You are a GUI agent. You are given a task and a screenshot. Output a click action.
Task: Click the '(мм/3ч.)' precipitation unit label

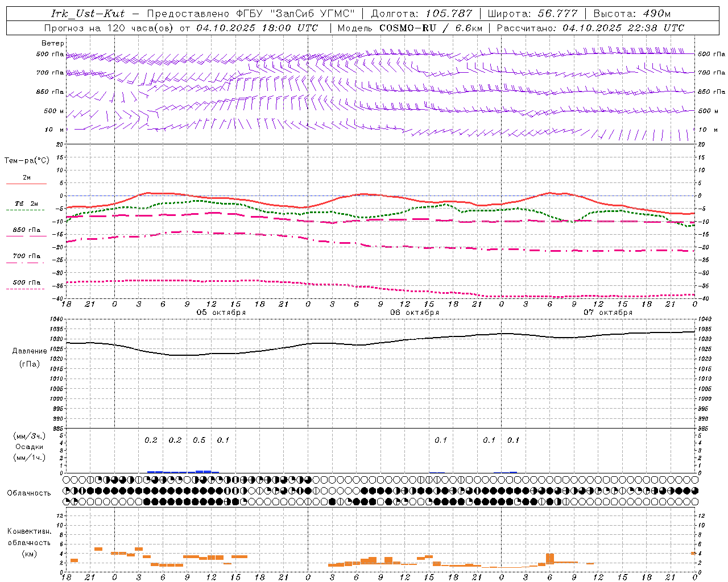tap(30, 436)
